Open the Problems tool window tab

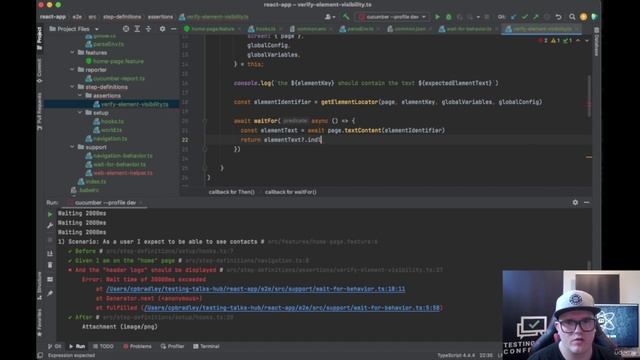(137, 346)
